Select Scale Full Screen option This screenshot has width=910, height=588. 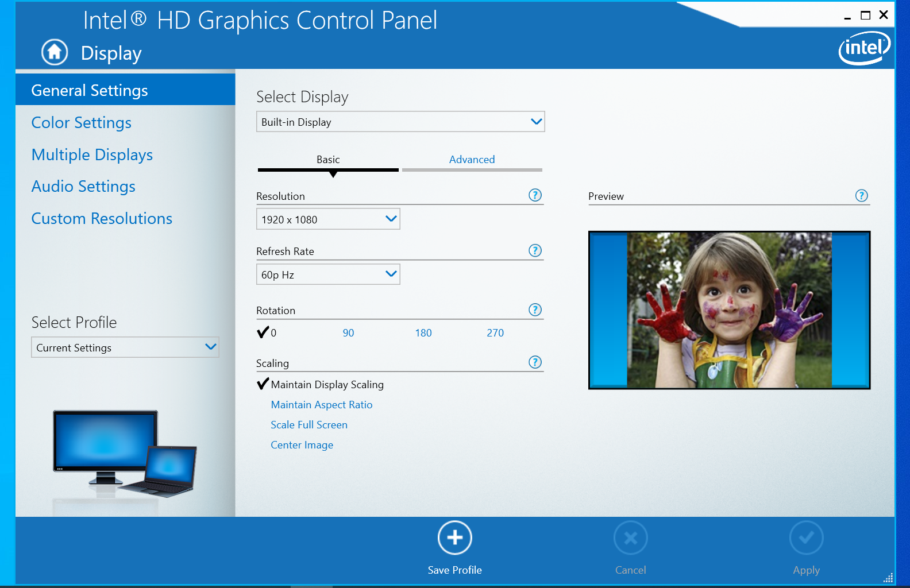(309, 425)
